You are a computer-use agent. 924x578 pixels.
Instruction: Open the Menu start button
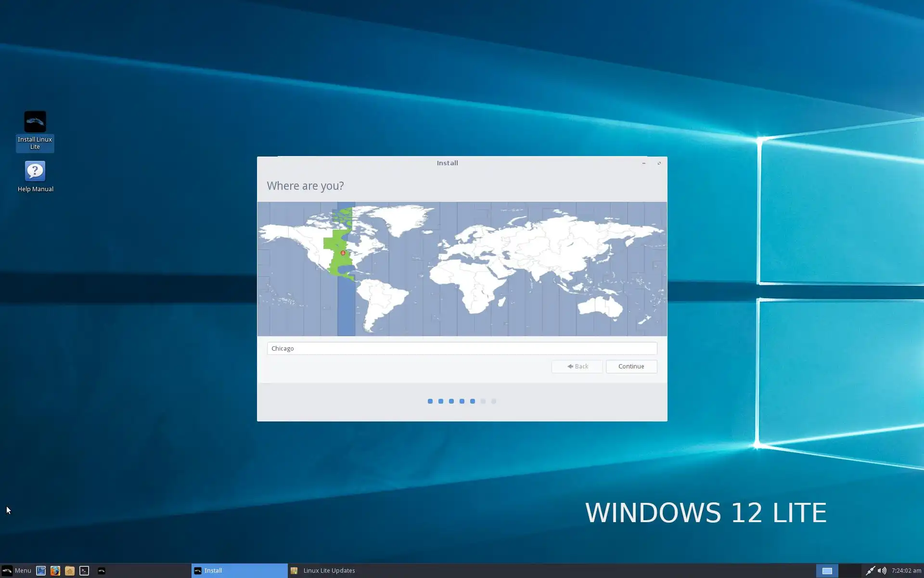17,571
